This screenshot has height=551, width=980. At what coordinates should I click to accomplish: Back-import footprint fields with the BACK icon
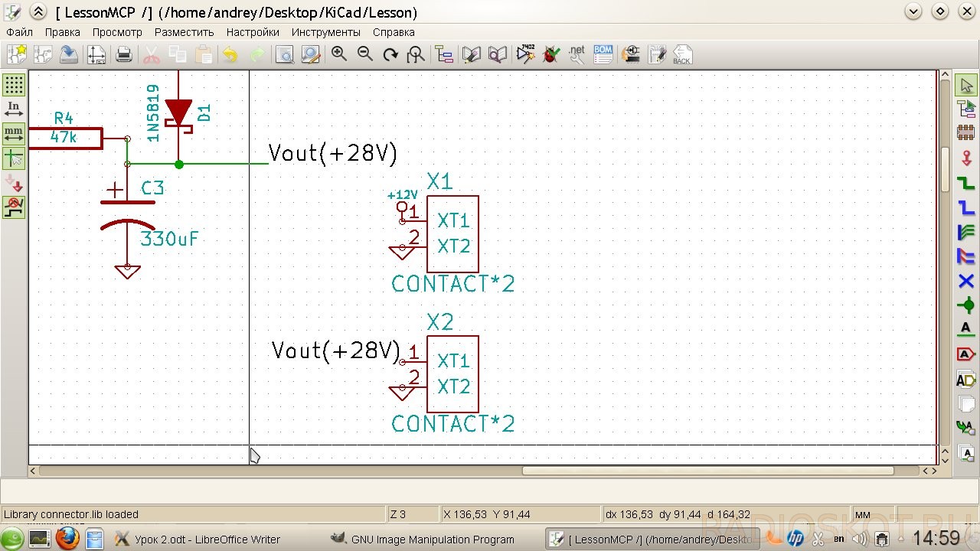pos(682,54)
